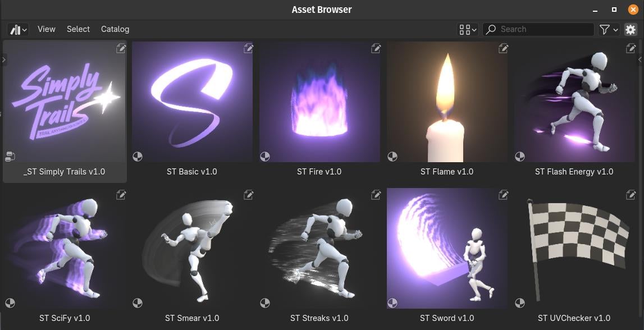
Task: Open the Select menu
Action: pyautogui.click(x=78, y=29)
